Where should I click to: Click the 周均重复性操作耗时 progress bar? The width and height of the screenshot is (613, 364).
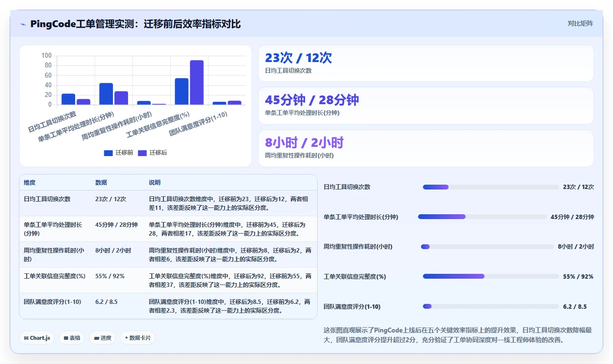[x=487, y=247]
